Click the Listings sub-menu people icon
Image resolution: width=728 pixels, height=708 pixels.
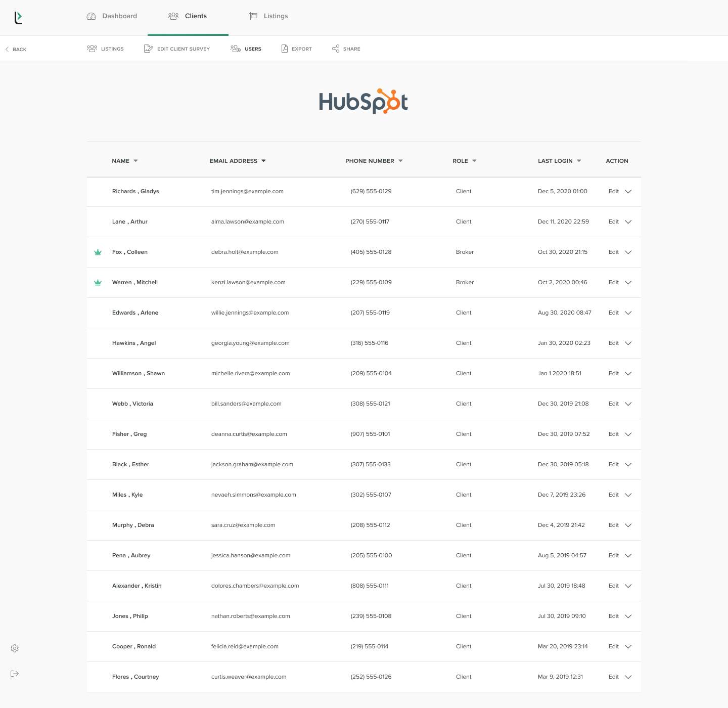click(92, 49)
